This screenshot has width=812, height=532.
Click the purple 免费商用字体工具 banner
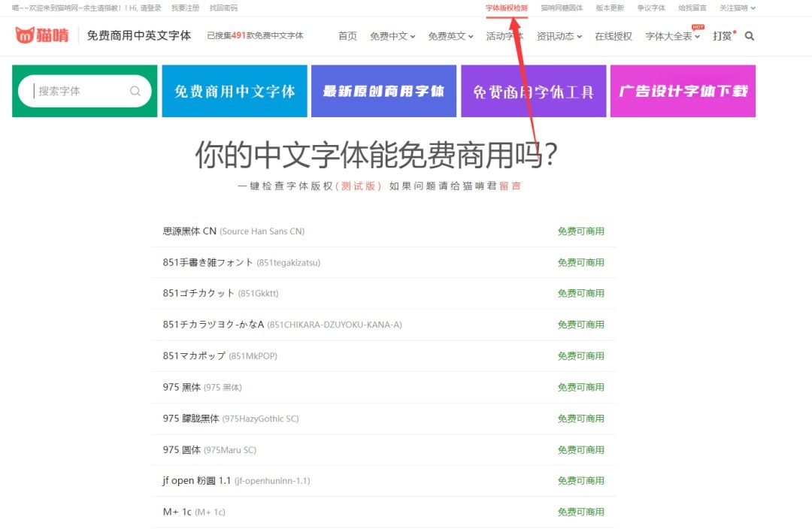click(x=533, y=91)
